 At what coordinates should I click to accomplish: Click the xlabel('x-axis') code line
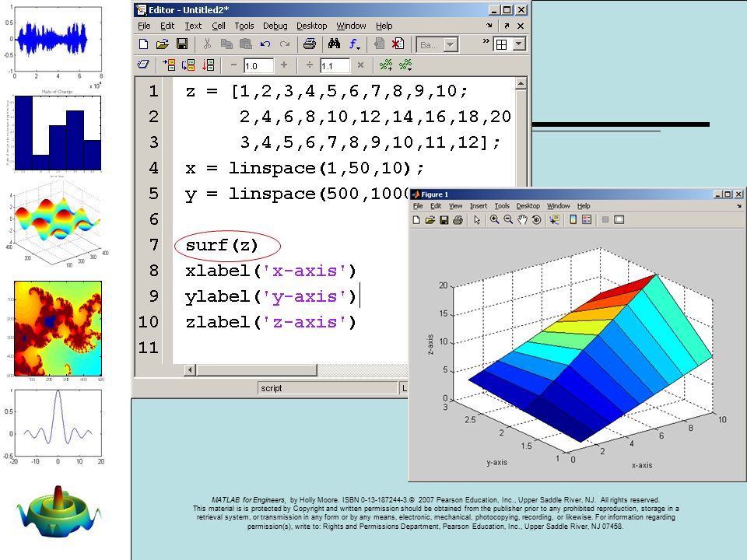pyautogui.click(x=271, y=271)
